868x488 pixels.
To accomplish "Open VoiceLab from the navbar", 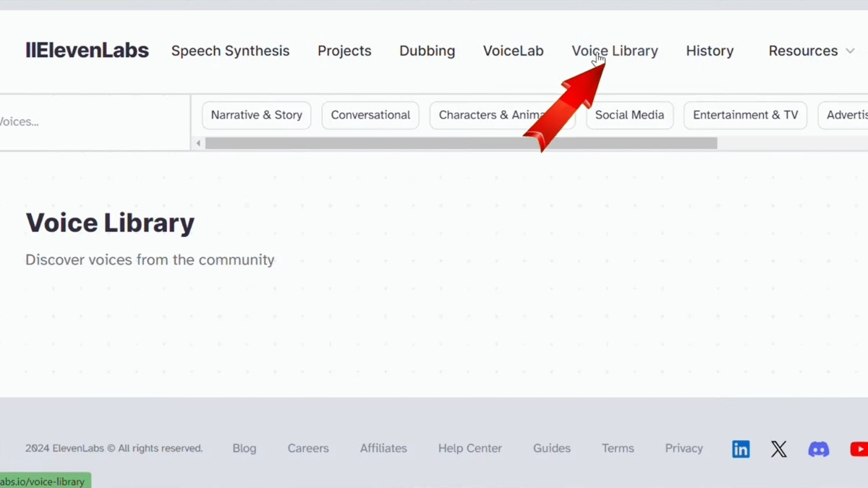I will click(513, 51).
